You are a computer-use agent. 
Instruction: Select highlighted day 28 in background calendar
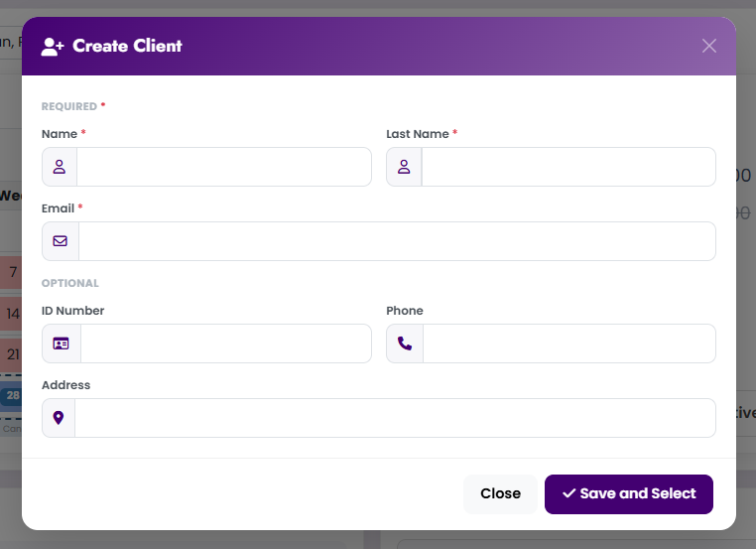(12, 395)
